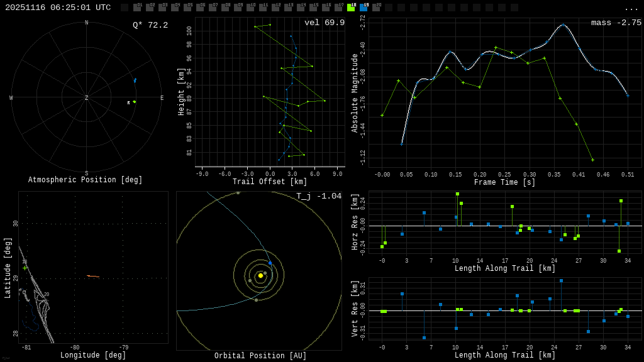Click the timestamp 20251116 06:25:01 UTC
This screenshot has height=362, width=644.
click(58, 8)
